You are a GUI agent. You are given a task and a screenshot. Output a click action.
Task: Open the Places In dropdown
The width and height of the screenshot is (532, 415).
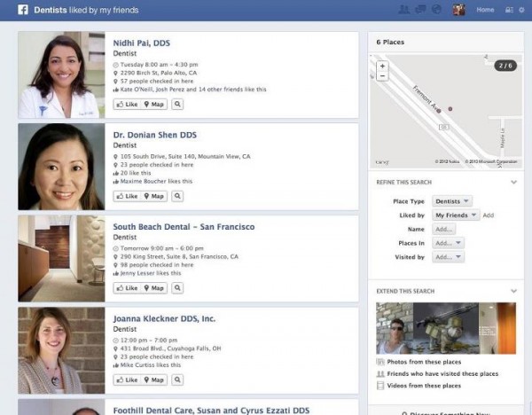coord(448,243)
